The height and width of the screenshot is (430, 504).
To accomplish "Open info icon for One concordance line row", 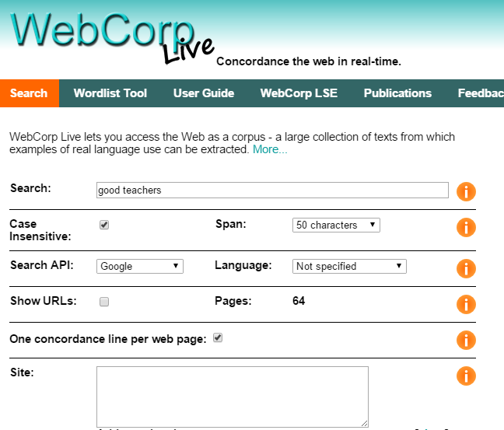I will click(466, 340).
